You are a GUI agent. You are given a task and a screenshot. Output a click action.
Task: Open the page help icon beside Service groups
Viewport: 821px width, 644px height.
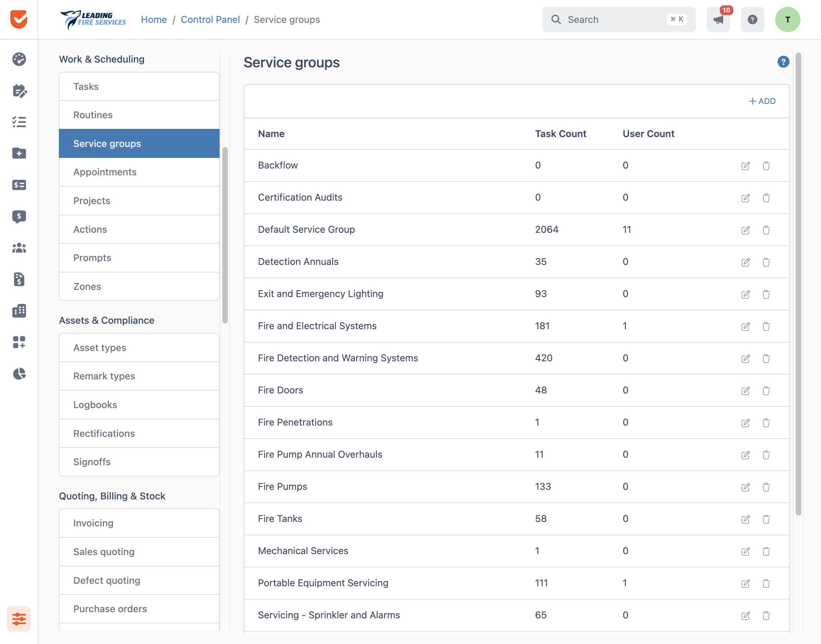(783, 62)
